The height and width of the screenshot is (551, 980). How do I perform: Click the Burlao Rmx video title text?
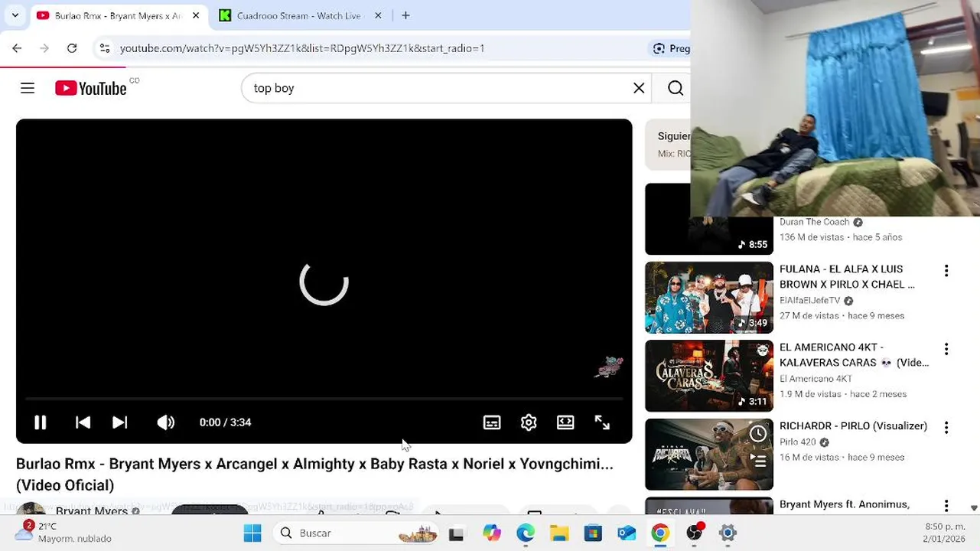(x=314, y=474)
